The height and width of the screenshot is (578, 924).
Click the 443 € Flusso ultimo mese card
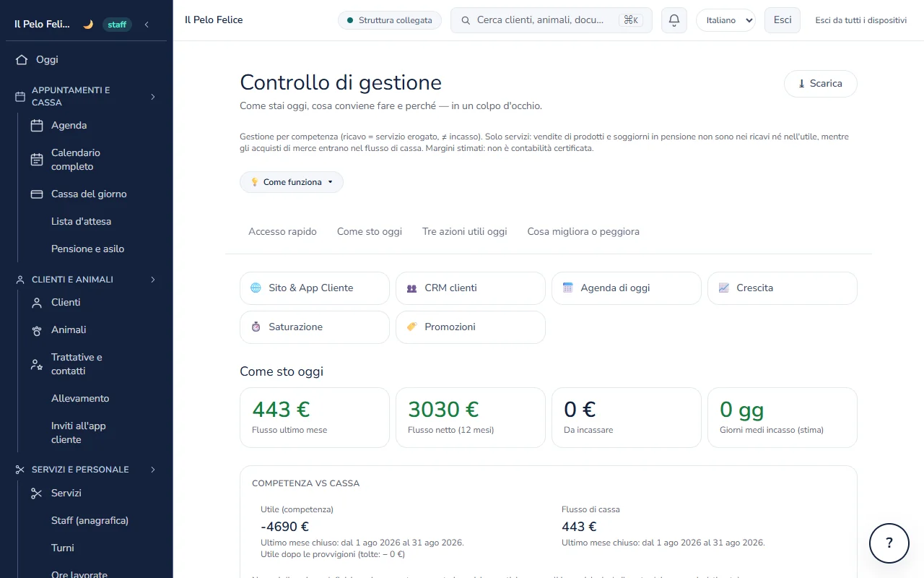click(x=315, y=418)
